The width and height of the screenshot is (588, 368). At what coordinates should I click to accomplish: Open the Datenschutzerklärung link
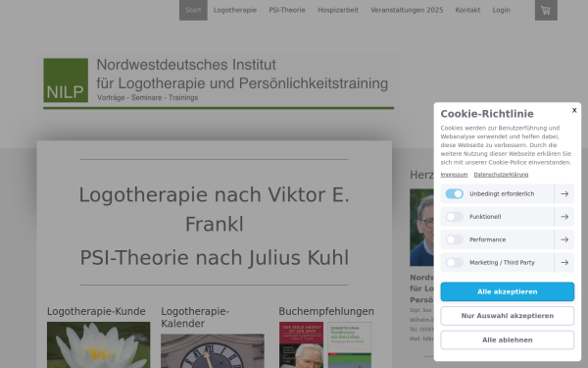pyautogui.click(x=501, y=175)
